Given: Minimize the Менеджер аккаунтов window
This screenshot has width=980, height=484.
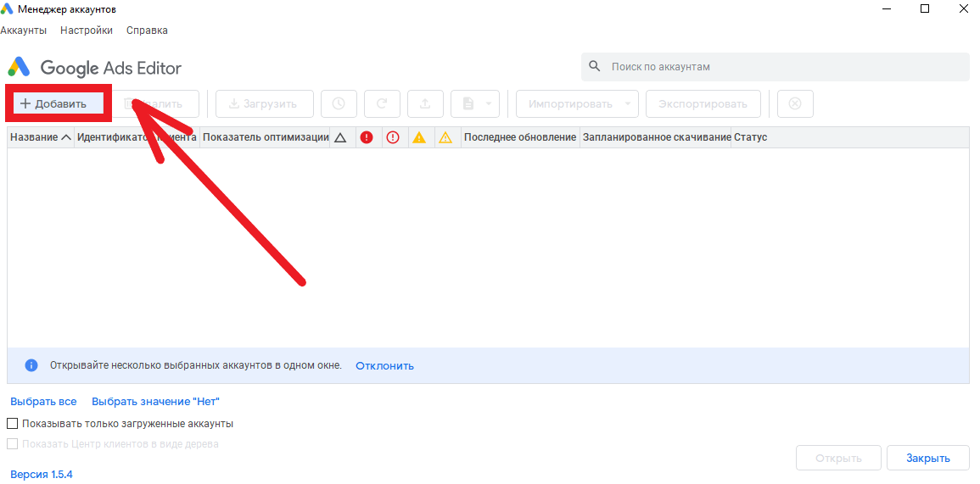Looking at the screenshot, I should coord(888,8).
